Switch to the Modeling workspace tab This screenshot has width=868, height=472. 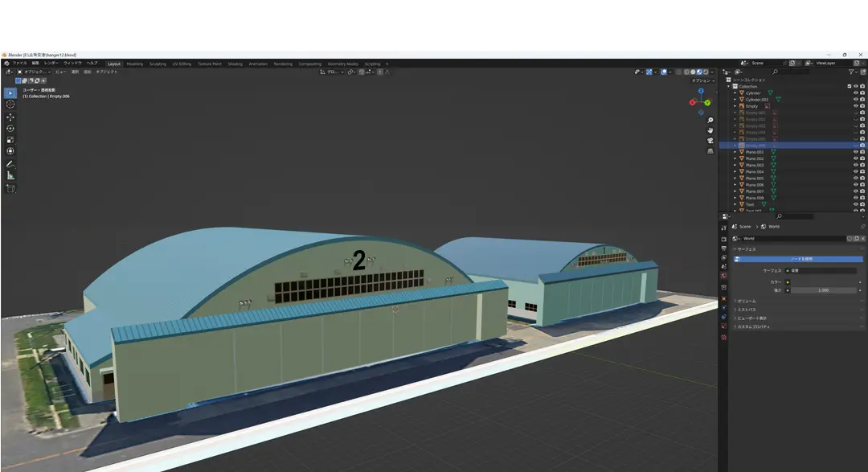134,64
